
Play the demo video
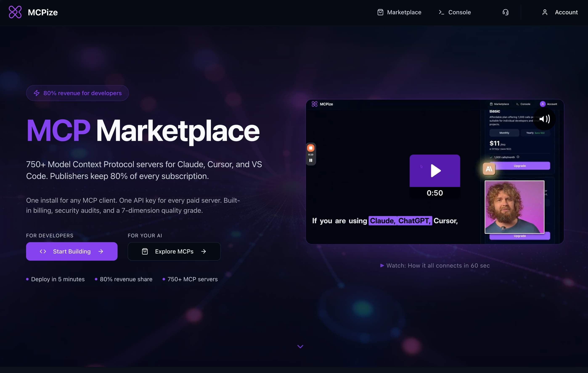click(x=435, y=171)
